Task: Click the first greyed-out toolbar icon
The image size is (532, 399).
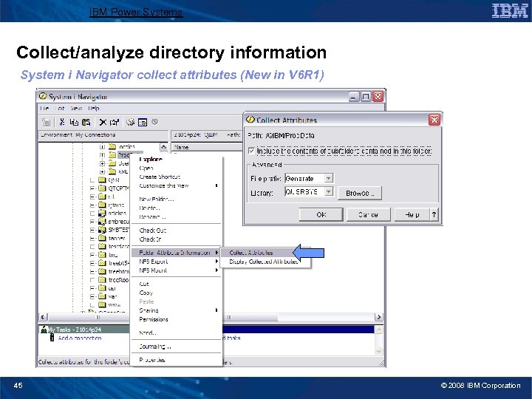Action: click(x=47, y=122)
